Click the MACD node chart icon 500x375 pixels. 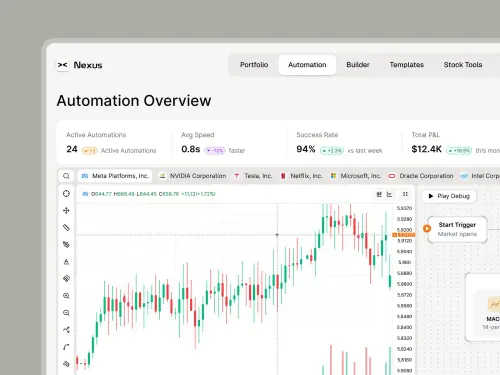click(x=494, y=304)
